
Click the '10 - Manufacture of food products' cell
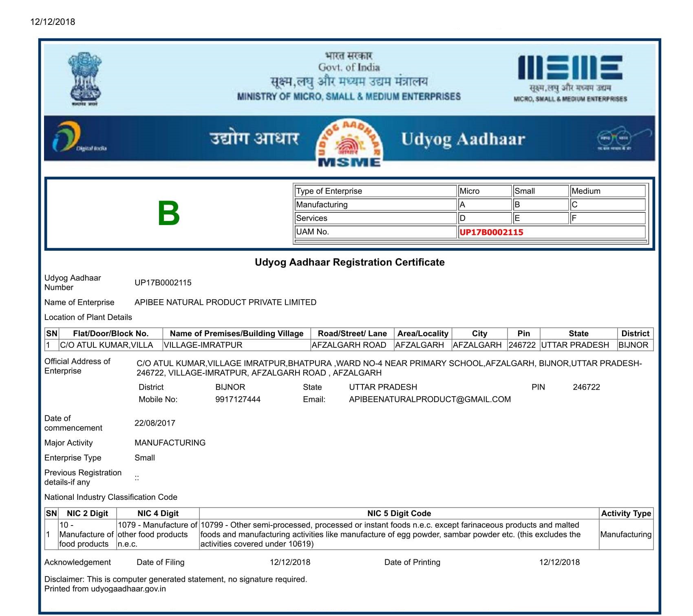pos(88,534)
